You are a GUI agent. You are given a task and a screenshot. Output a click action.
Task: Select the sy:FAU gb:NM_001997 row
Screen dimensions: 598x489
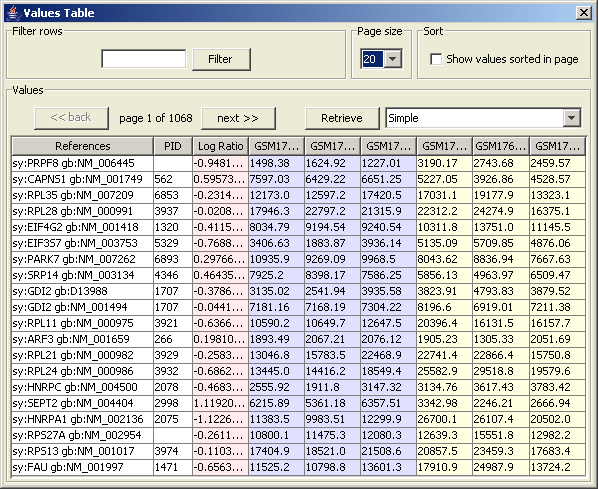click(299, 467)
